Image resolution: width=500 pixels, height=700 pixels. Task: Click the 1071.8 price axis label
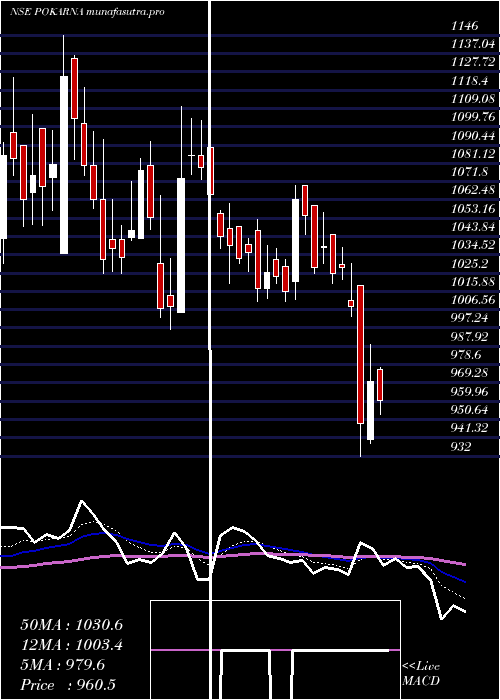pyautogui.click(x=470, y=172)
